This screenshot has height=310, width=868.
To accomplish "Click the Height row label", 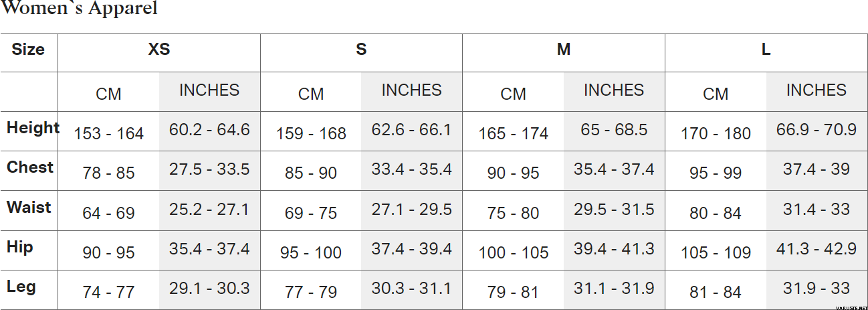I will coord(33,127).
